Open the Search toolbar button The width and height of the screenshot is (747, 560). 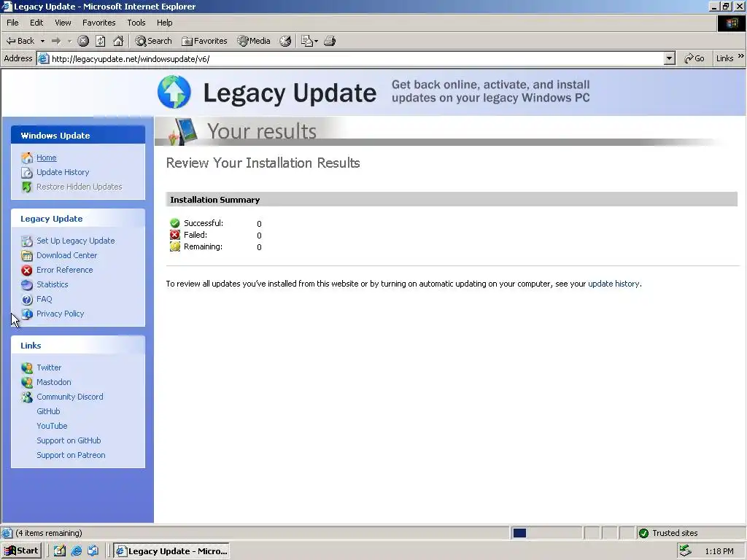[153, 41]
